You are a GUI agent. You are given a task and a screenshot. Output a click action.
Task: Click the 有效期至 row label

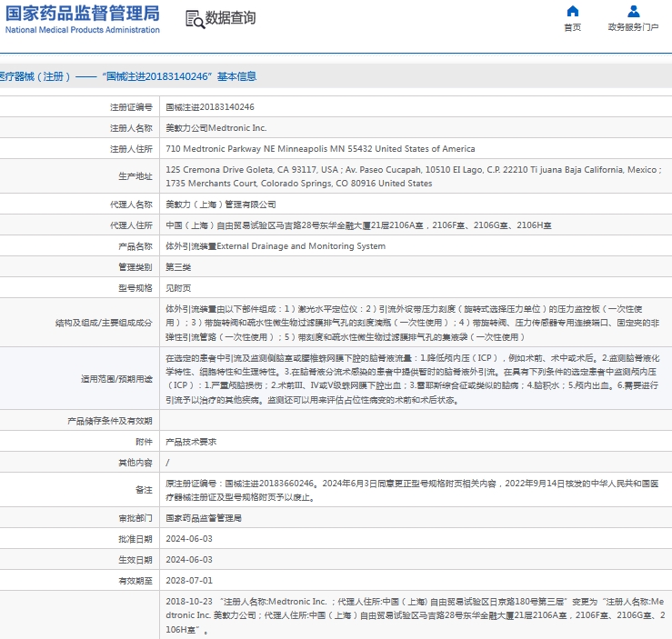[135, 581]
